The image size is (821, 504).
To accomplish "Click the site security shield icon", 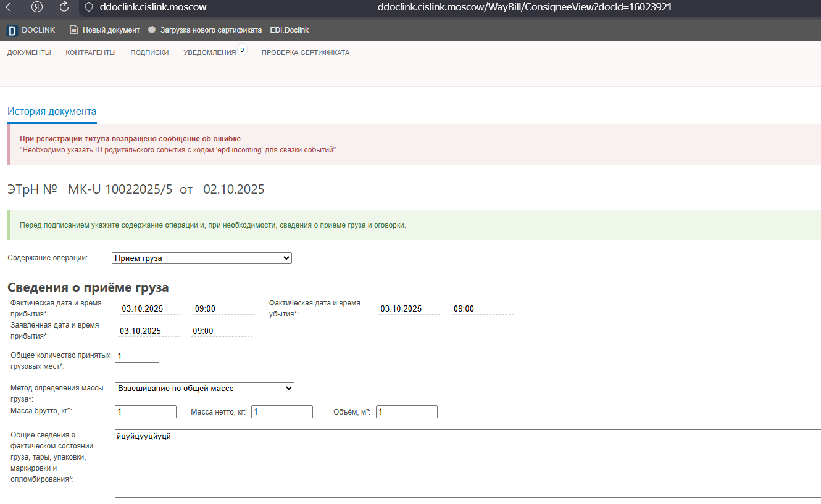I will point(88,7).
